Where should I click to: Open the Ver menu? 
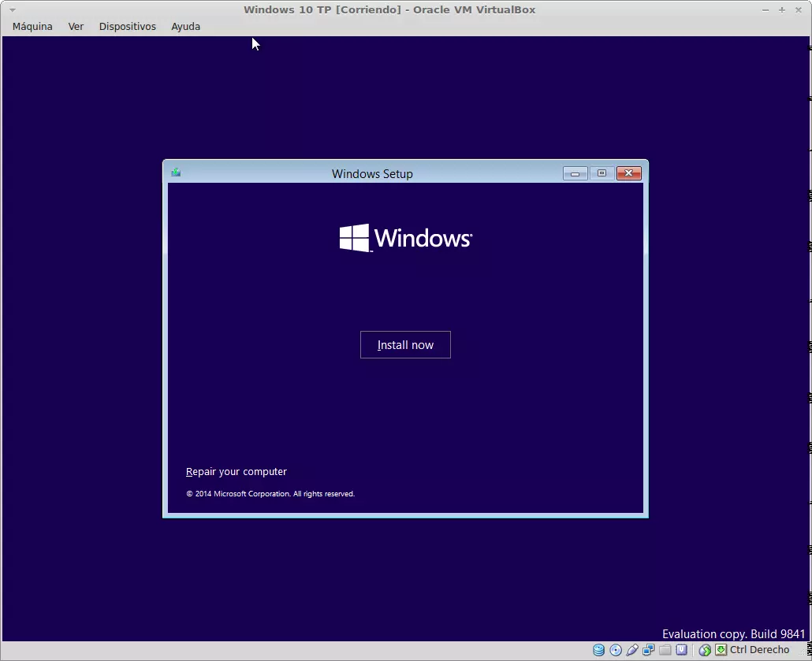tap(76, 26)
